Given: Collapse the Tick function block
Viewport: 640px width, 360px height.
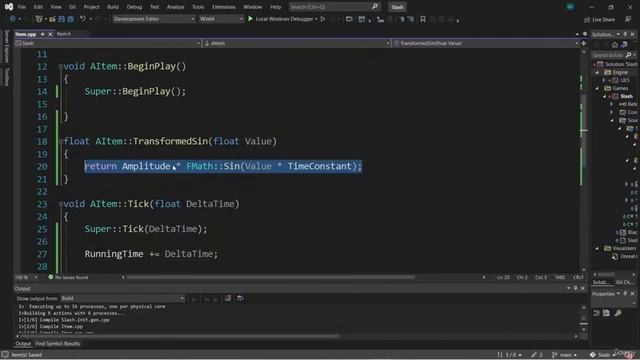Looking at the screenshot, I should click(x=60, y=204).
